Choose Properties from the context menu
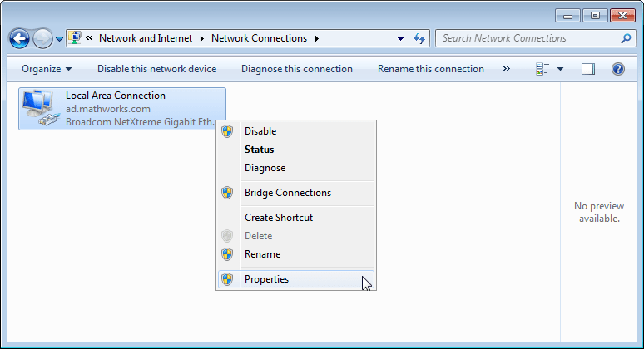The width and height of the screenshot is (644, 349). point(266,279)
